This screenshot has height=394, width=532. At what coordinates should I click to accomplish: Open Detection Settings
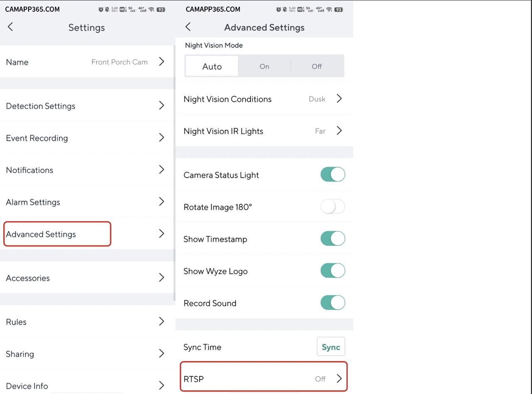tap(86, 106)
